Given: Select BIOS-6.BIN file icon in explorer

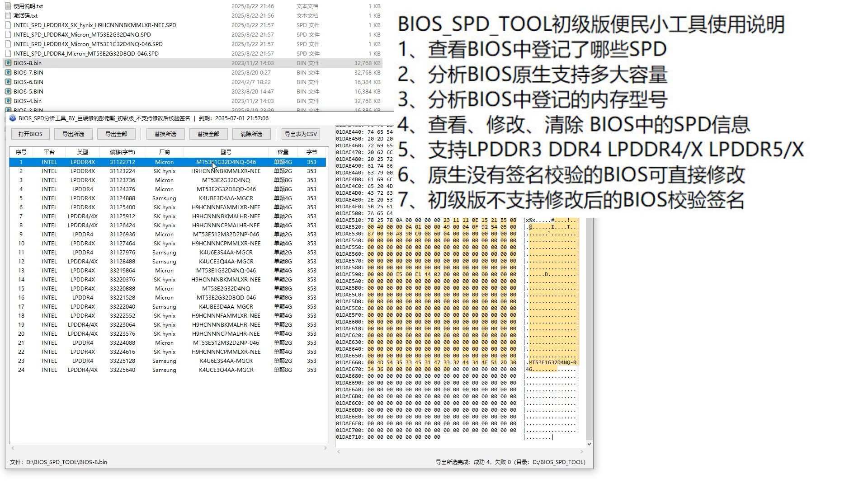Looking at the screenshot, I should 8,82.
